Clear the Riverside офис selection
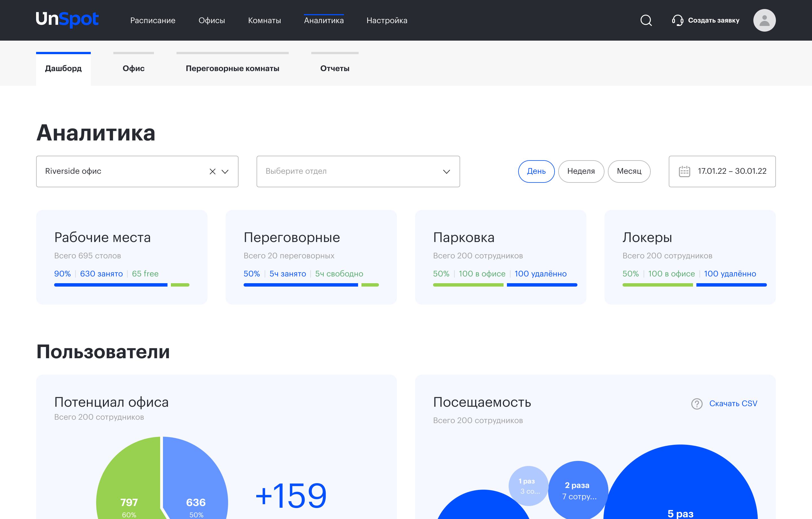Screen dimensions: 812x519 click(x=212, y=171)
